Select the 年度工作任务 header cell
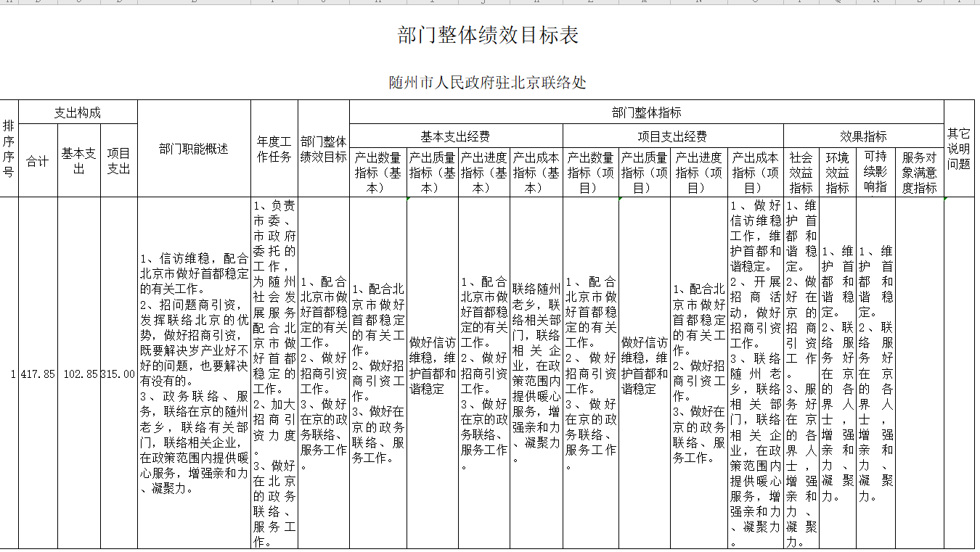Viewport: 980px width, 552px height. (x=274, y=149)
